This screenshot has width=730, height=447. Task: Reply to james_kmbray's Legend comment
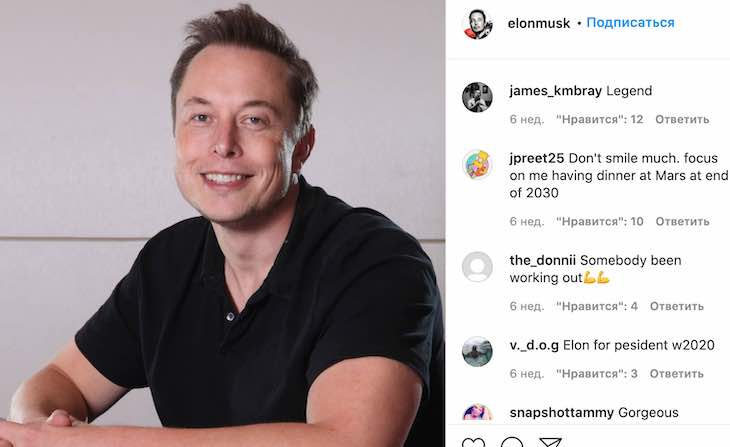pyautogui.click(x=682, y=120)
